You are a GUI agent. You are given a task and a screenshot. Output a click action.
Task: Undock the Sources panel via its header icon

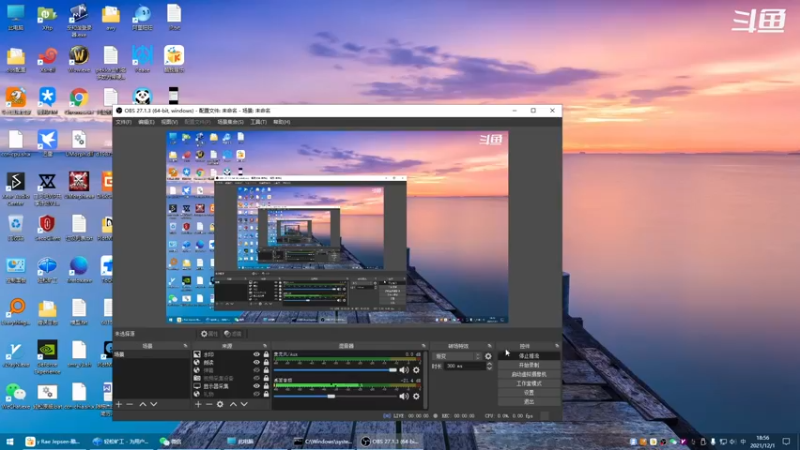[265, 346]
